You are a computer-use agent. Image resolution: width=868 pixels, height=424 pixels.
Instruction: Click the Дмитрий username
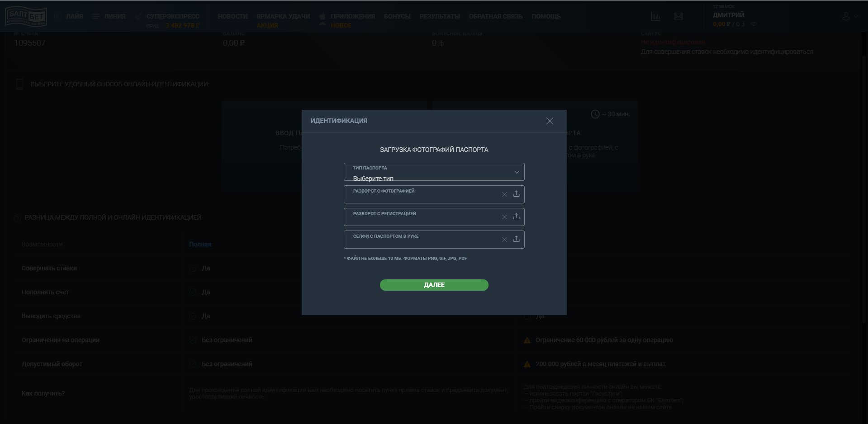pyautogui.click(x=728, y=15)
